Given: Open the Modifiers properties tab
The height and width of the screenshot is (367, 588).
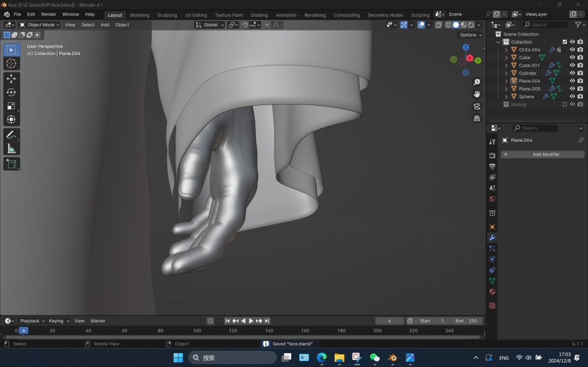Looking at the screenshot, I should [492, 238].
